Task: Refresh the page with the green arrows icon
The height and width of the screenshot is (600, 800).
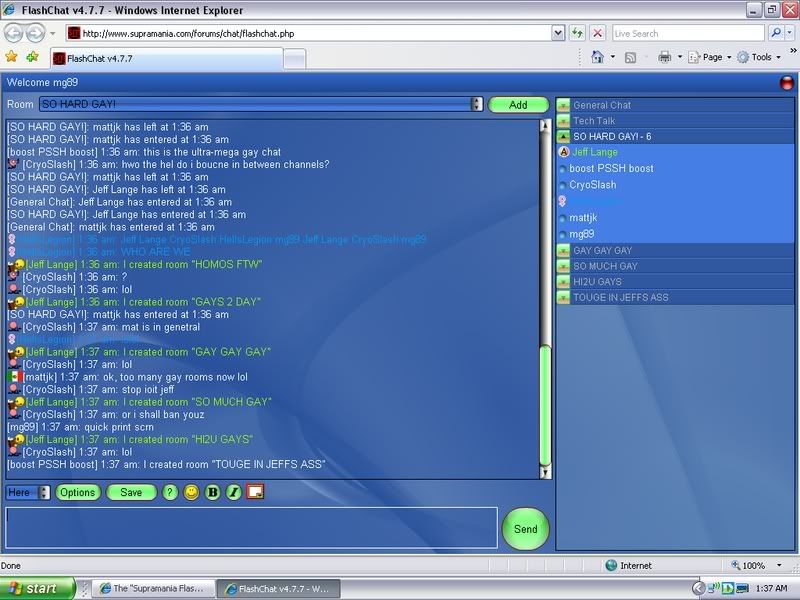Action: pyautogui.click(x=577, y=34)
